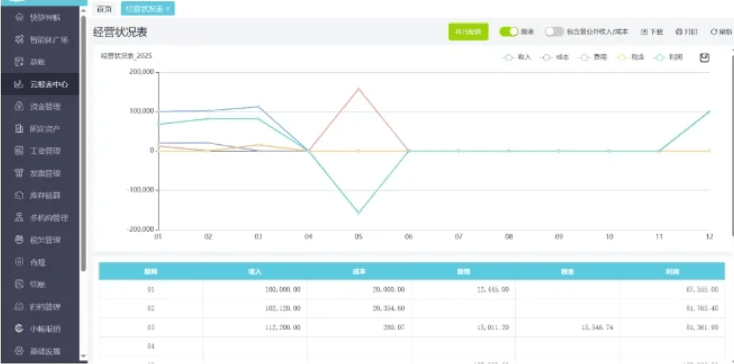
Task: Click period 04 row in table
Action: click(411, 346)
